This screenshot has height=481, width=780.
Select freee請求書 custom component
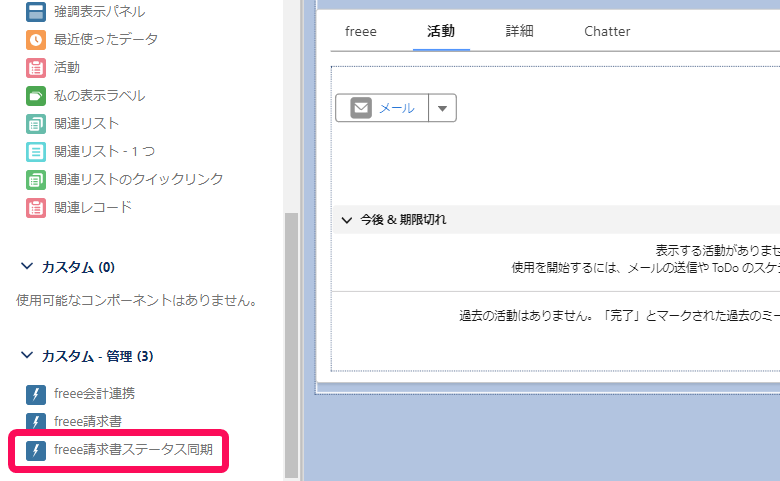click(x=88, y=421)
